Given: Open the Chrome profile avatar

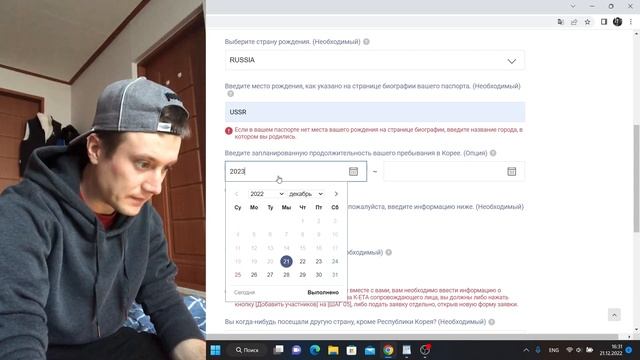Looking at the screenshot, I should tap(617, 22).
